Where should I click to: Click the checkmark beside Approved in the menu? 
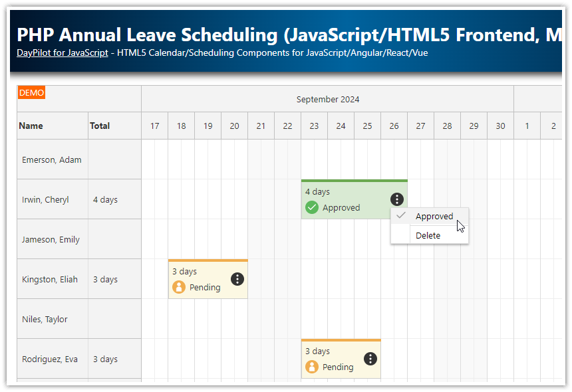400,215
